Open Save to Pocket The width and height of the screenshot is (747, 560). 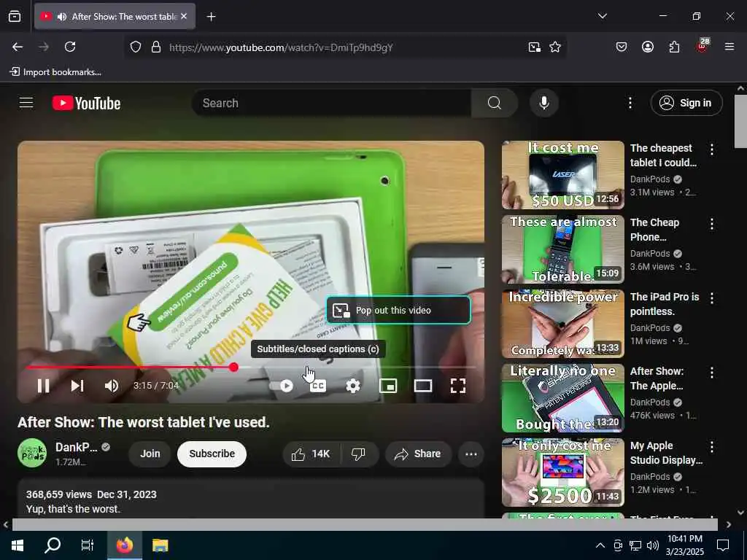(x=622, y=47)
